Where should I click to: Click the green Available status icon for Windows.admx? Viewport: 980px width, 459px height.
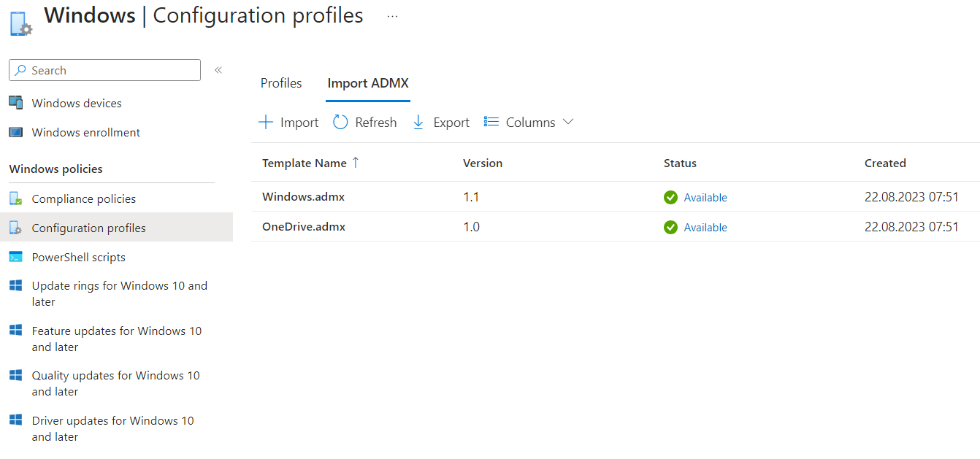tap(670, 197)
